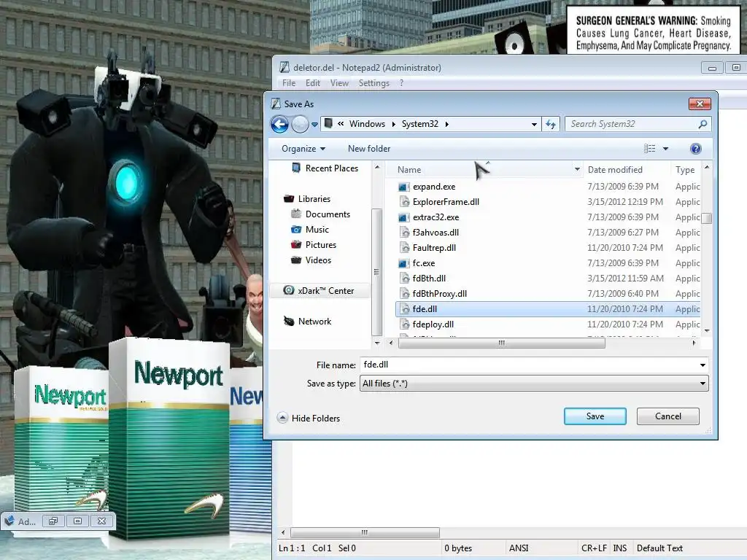Expand the arrow after Windows breadcrumb
The height and width of the screenshot is (560, 747).
(393, 124)
